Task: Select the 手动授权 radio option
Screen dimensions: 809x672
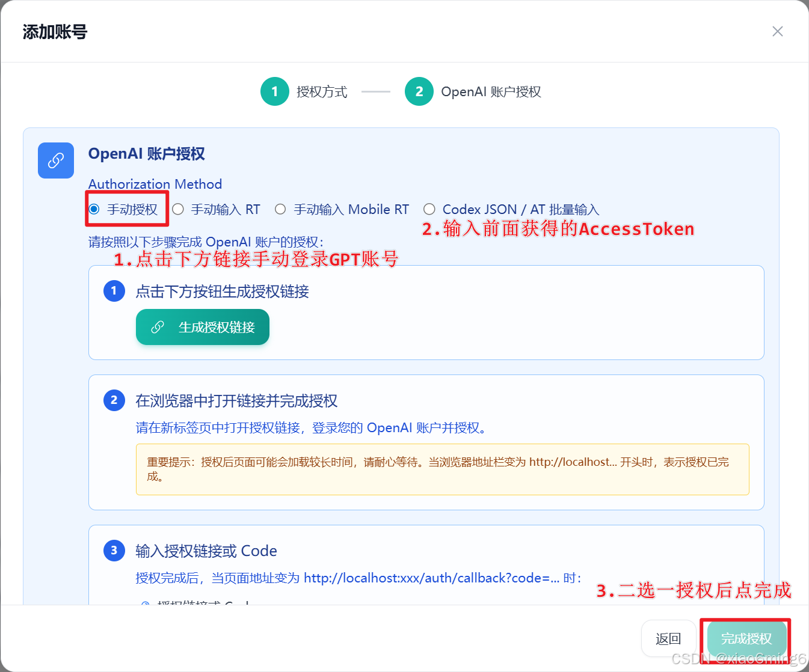Action: pyautogui.click(x=94, y=209)
